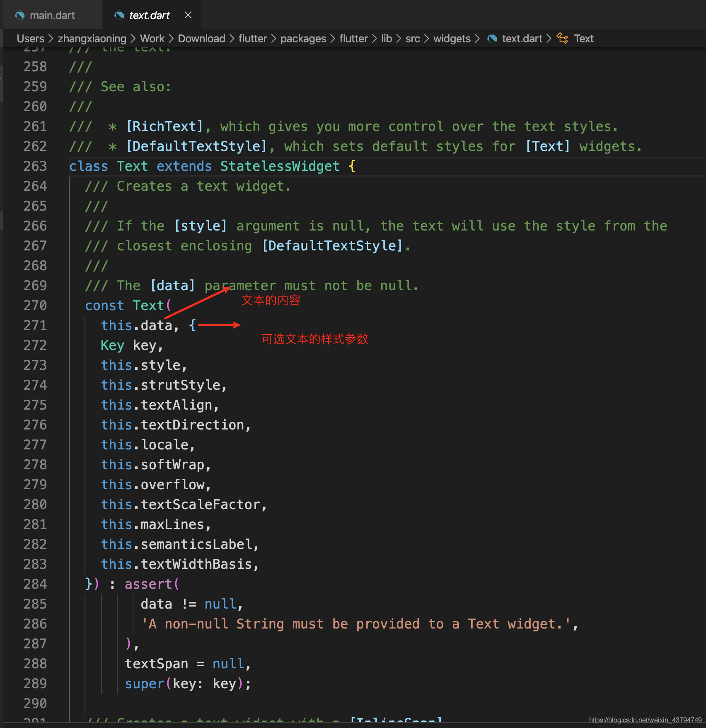Click 'Creates a text widget.' comment
Screen dimensions: 706x728
pos(203,186)
